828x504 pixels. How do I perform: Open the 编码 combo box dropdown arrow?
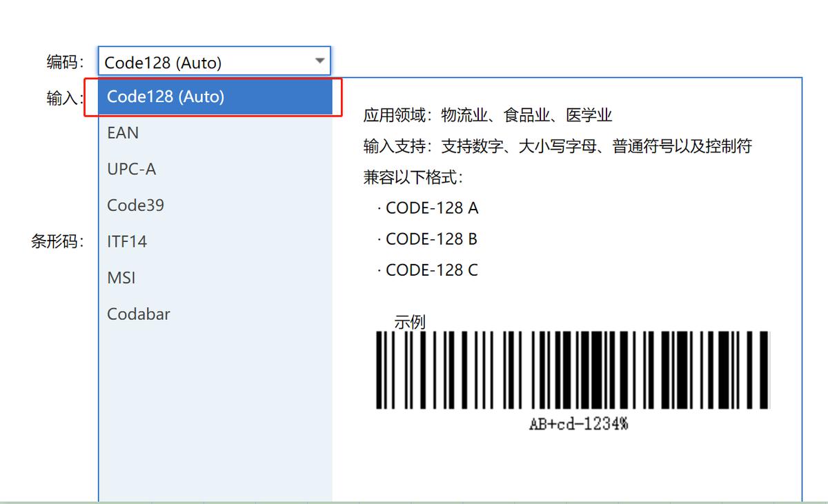(319, 61)
